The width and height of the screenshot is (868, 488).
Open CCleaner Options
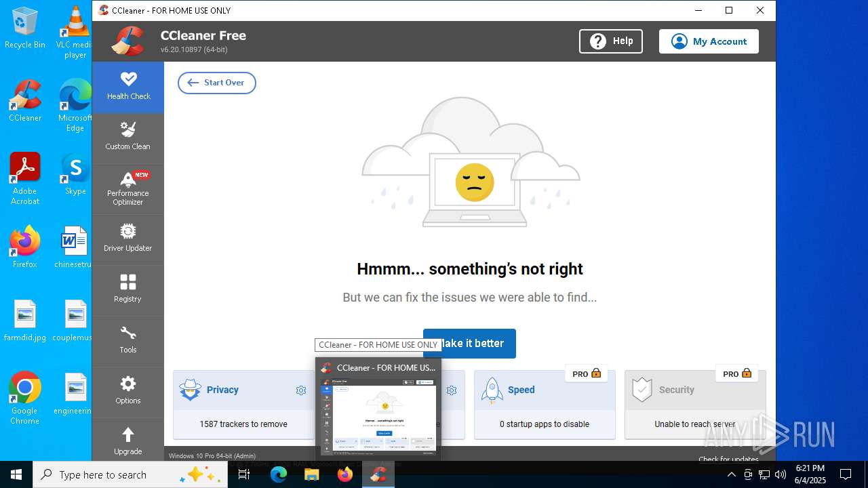click(128, 392)
